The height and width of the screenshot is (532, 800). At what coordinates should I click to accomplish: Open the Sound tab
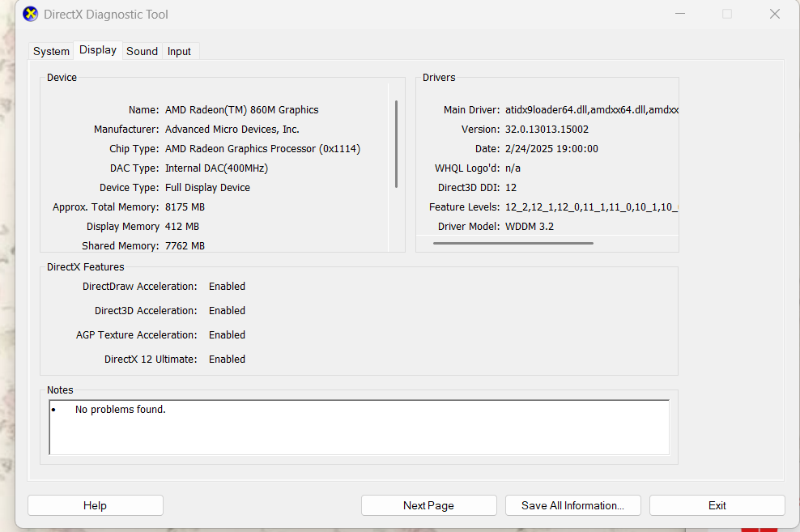click(142, 52)
